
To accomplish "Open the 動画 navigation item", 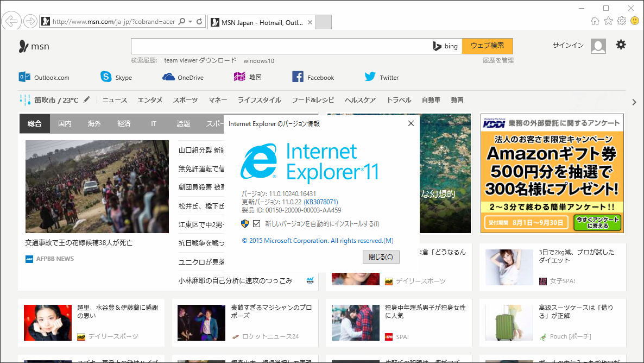I will tap(457, 100).
